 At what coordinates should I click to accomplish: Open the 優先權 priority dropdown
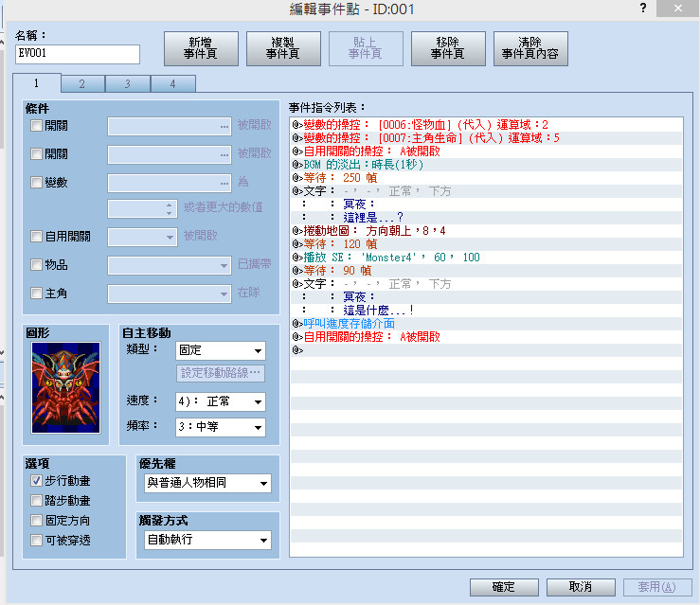tap(207, 483)
